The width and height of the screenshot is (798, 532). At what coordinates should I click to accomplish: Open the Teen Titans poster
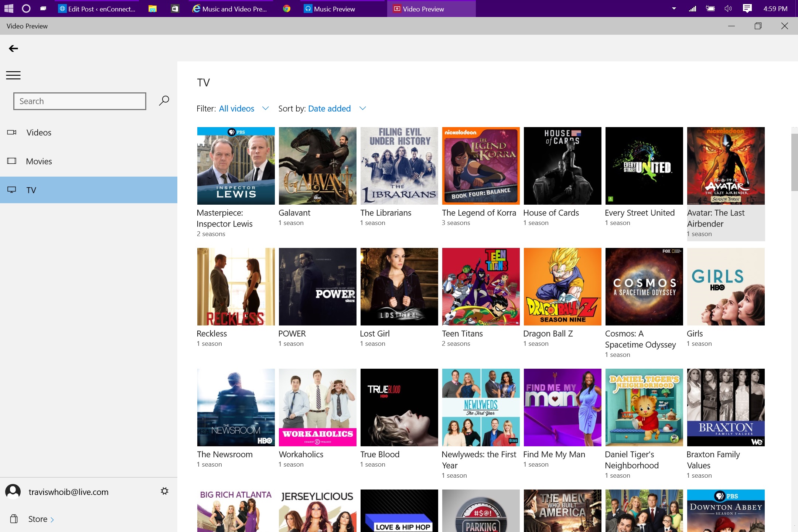click(481, 287)
